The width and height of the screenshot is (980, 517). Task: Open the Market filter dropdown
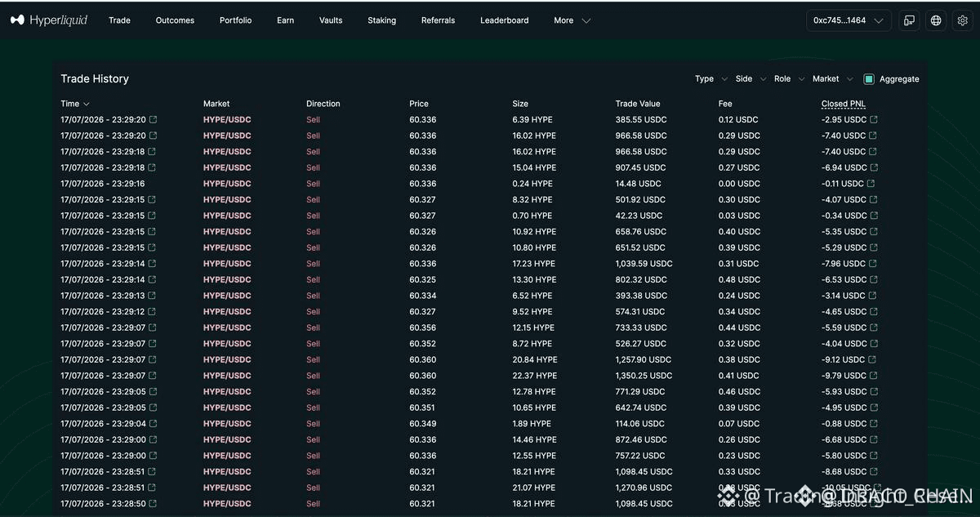click(833, 79)
